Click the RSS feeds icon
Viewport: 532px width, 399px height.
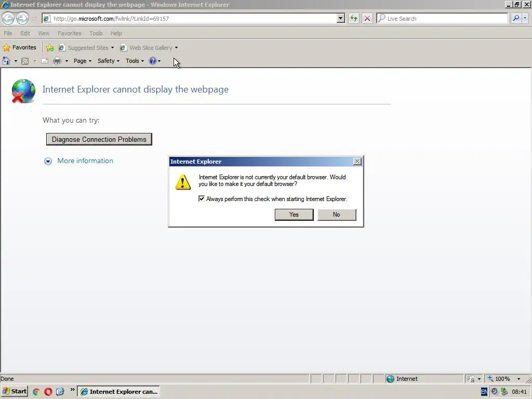pos(25,61)
